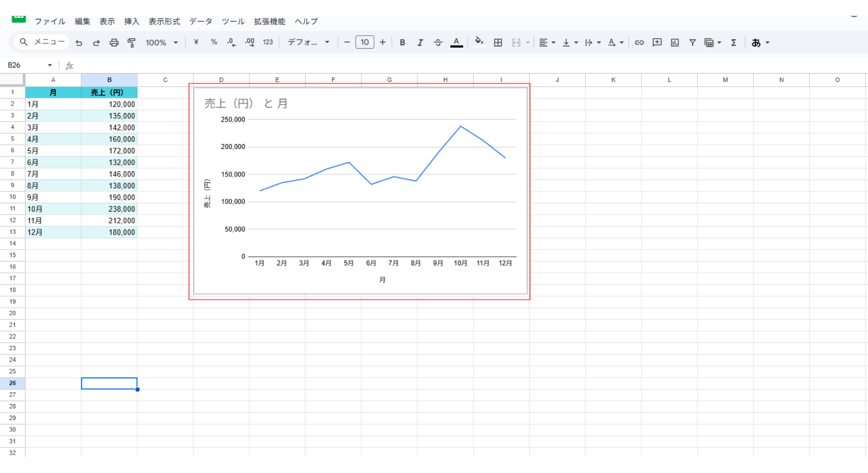Open text wrapping dropdown
Image resolution: width=868 pixels, height=473 pixels.
click(593, 42)
